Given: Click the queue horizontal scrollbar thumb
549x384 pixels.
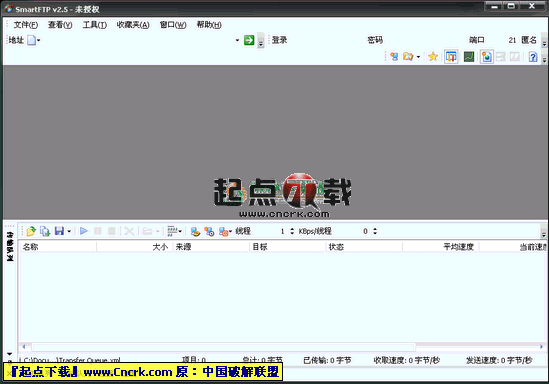Looking at the screenshot, I should [223, 347].
